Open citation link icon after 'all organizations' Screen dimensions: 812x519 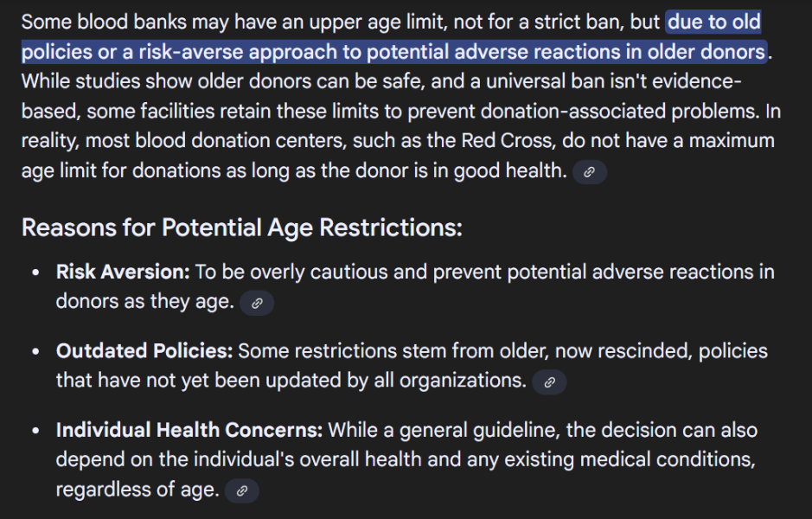point(549,382)
